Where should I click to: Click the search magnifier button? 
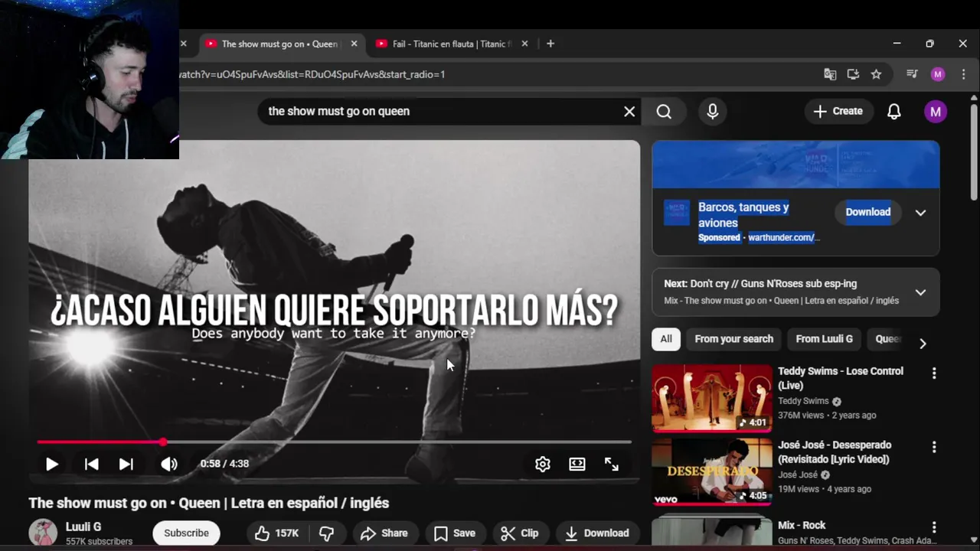[x=664, y=112]
